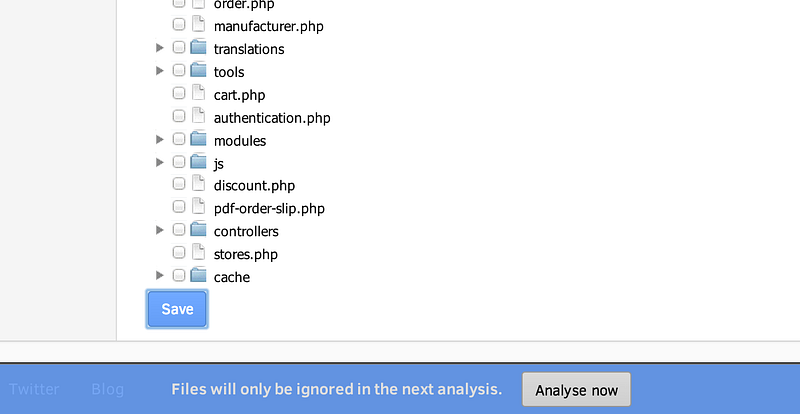The width and height of the screenshot is (800, 414).
Task: Click the translations folder icon
Action: point(198,47)
